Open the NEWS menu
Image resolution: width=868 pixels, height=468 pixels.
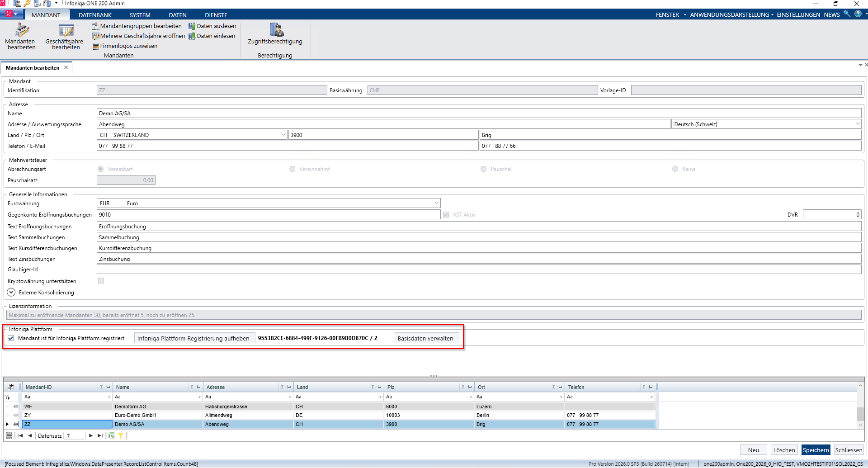832,14
